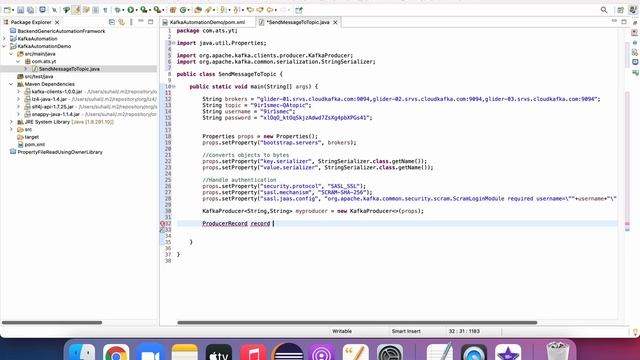Open Finder from the Dock

[82, 353]
